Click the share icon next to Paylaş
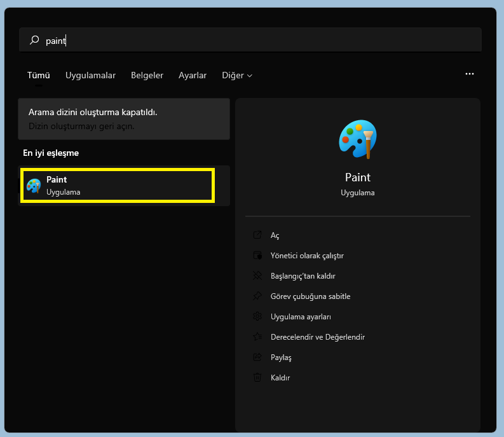Screen dimensions: 504x437 pyautogui.click(x=257, y=357)
